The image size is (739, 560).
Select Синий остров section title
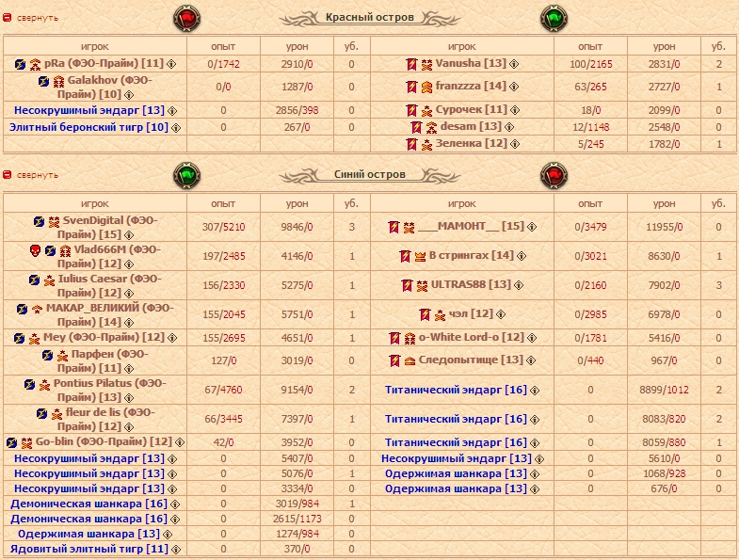[369, 174]
